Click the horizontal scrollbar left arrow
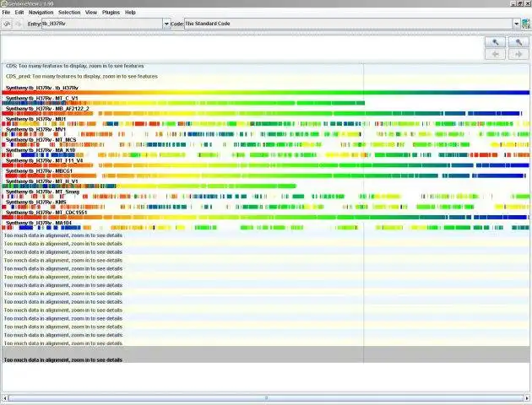The image size is (532, 405). coord(4,398)
